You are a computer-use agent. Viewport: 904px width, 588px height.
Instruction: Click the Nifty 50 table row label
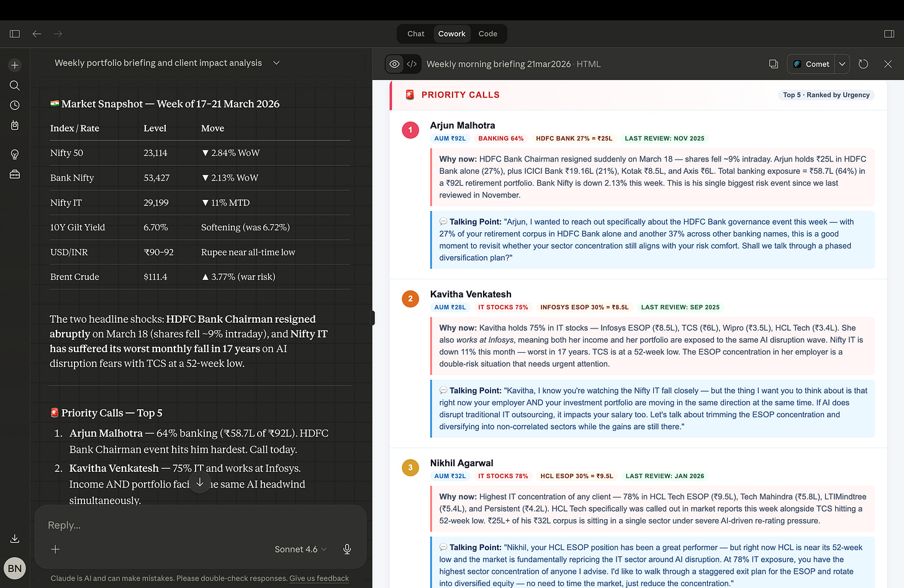click(66, 153)
